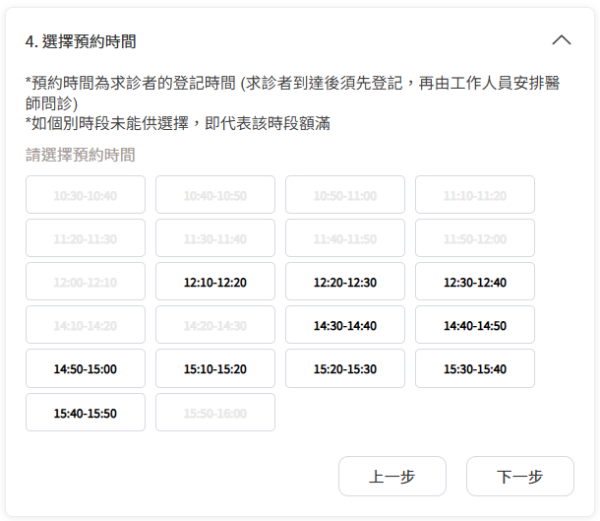Choose the 12:10-12:20 appointment slot
The height and width of the screenshot is (521, 600).
(x=215, y=281)
